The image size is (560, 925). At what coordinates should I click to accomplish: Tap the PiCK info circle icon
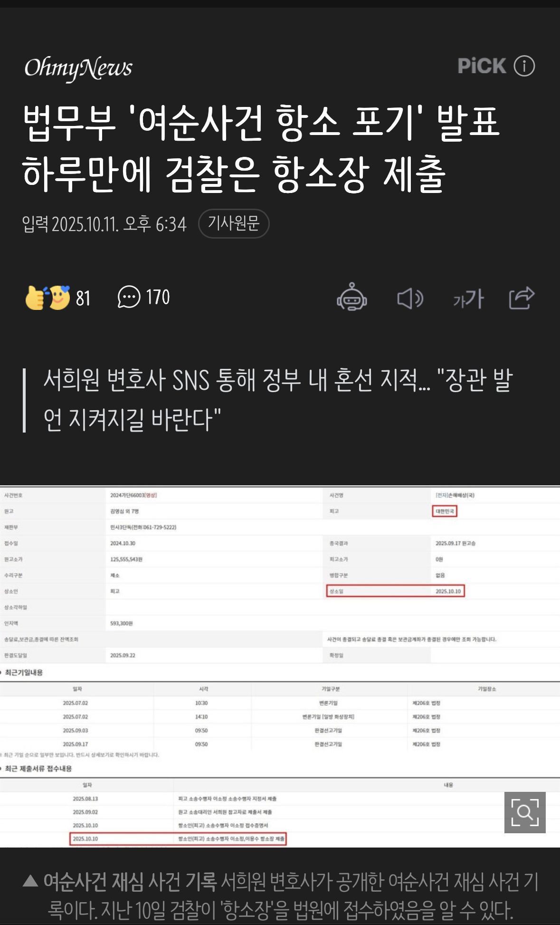pos(524,66)
